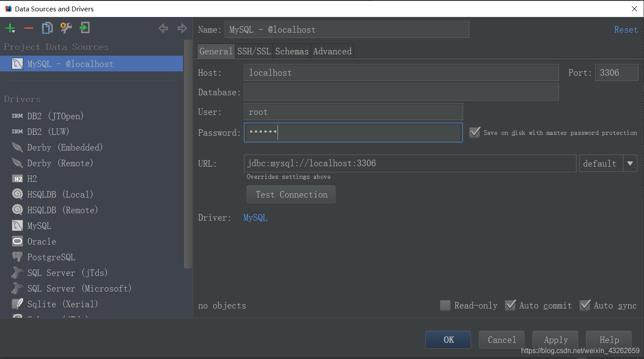Select the H2 driver

[x=32, y=178]
